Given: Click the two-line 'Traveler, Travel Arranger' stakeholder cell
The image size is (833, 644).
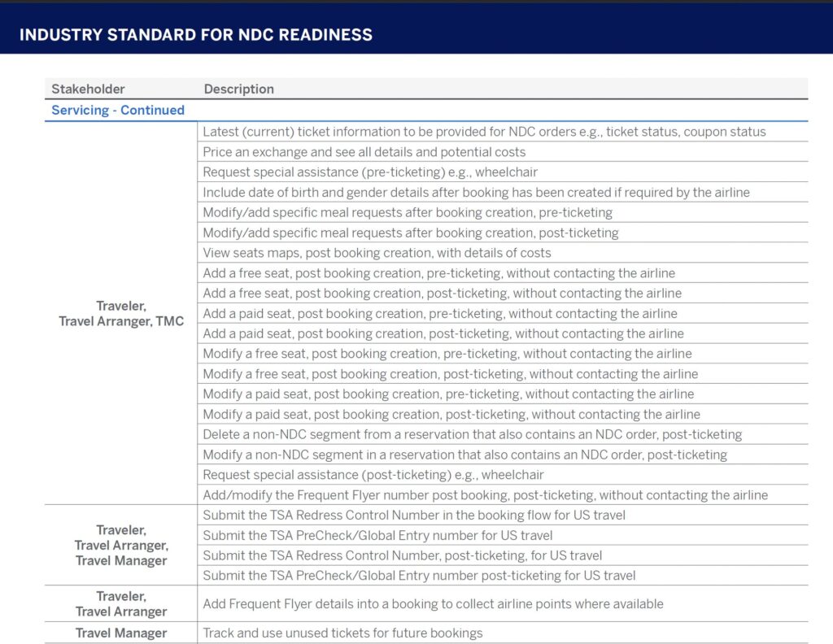Looking at the screenshot, I should [x=121, y=603].
